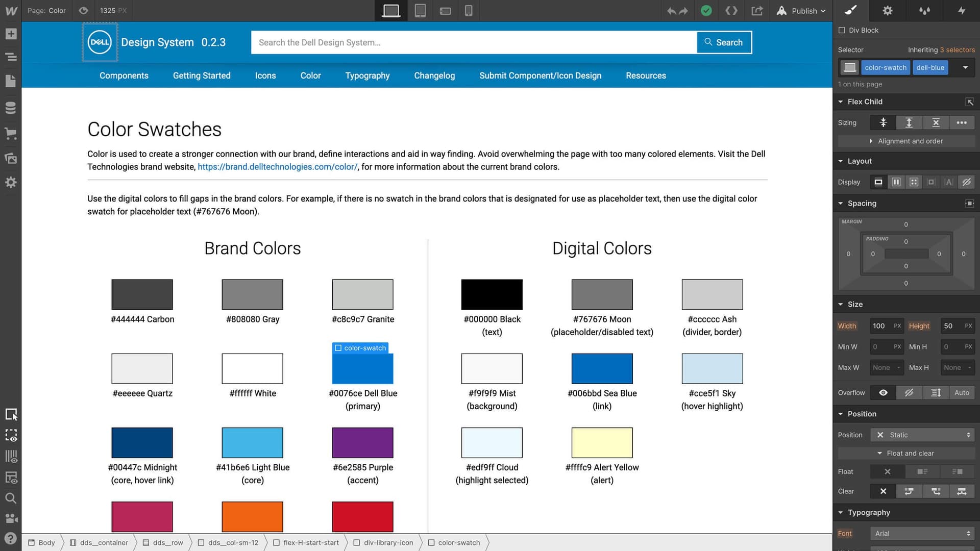Click the green saved status checkmark
The image size is (980, 551).
click(706, 10)
